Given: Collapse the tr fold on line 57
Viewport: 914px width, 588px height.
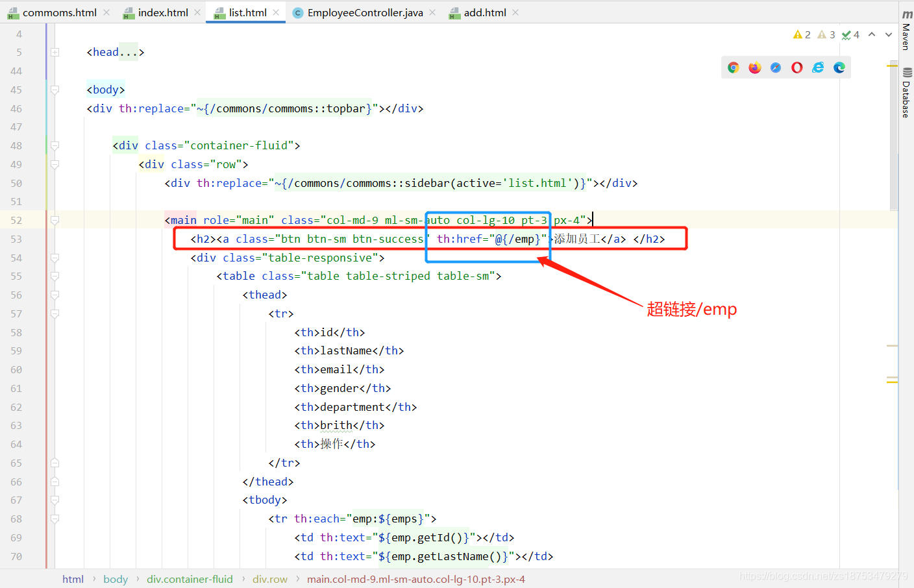Looking at the screenshot, I should pos(55,313).
